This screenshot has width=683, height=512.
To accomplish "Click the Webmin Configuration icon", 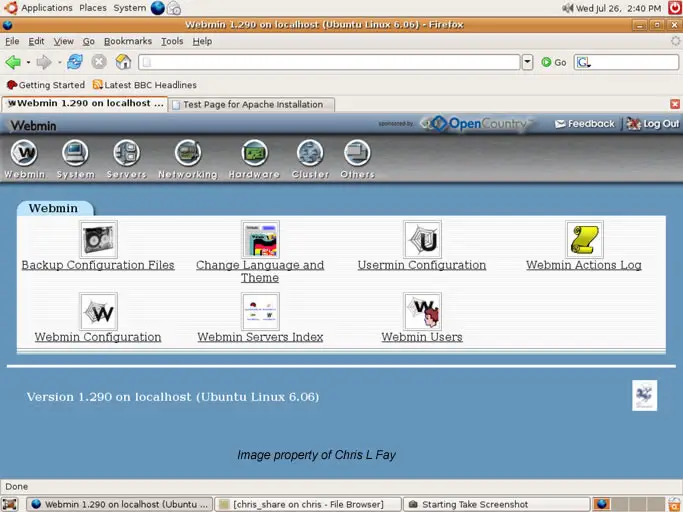I will (x=98, y=311).
